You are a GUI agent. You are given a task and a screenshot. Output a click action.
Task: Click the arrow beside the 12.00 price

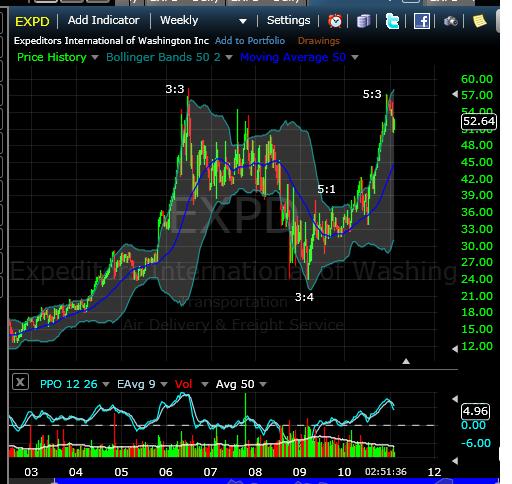pos(455,349)
